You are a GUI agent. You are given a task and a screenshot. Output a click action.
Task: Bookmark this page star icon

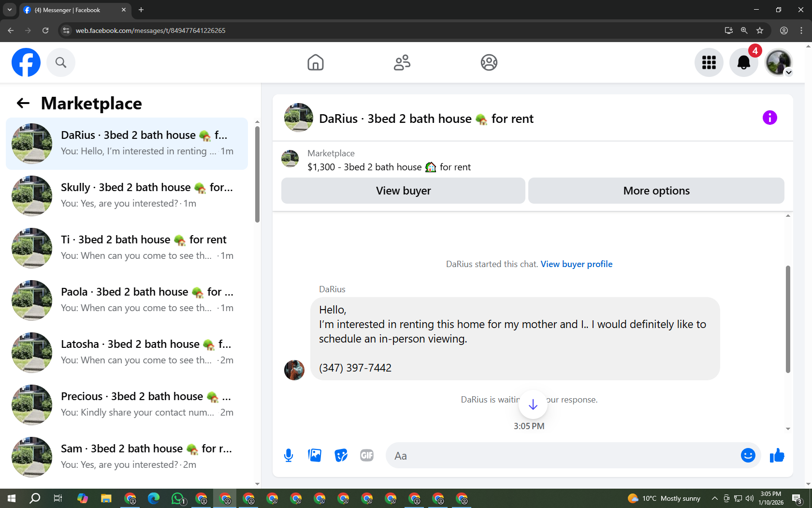point(760,30)
